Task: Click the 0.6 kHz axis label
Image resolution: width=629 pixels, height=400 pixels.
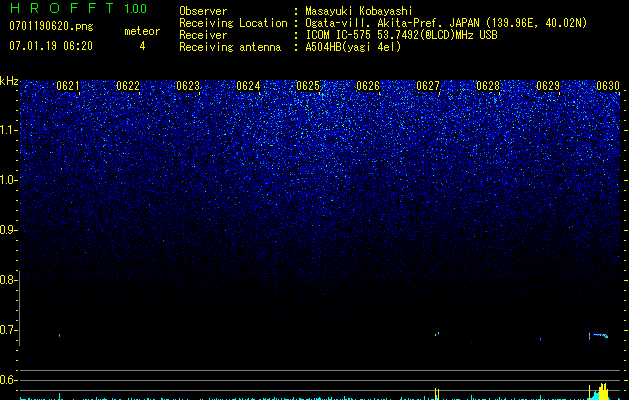Action: [7, 380]
